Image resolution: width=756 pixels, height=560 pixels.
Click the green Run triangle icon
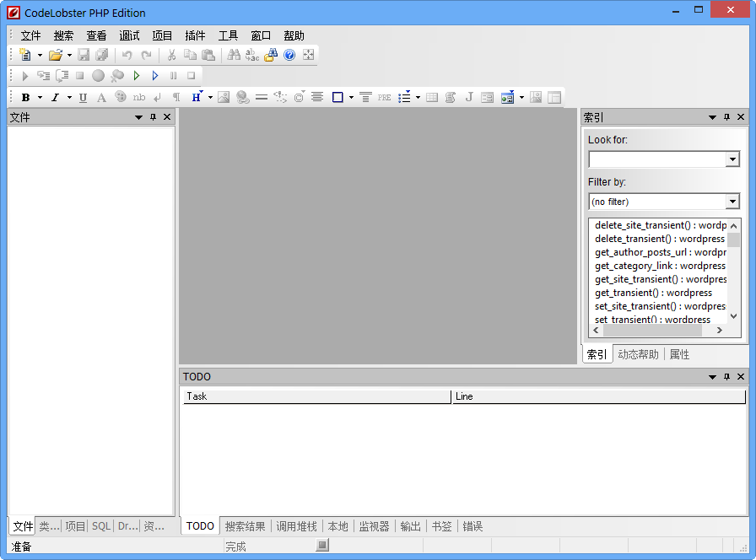(137, 76)
